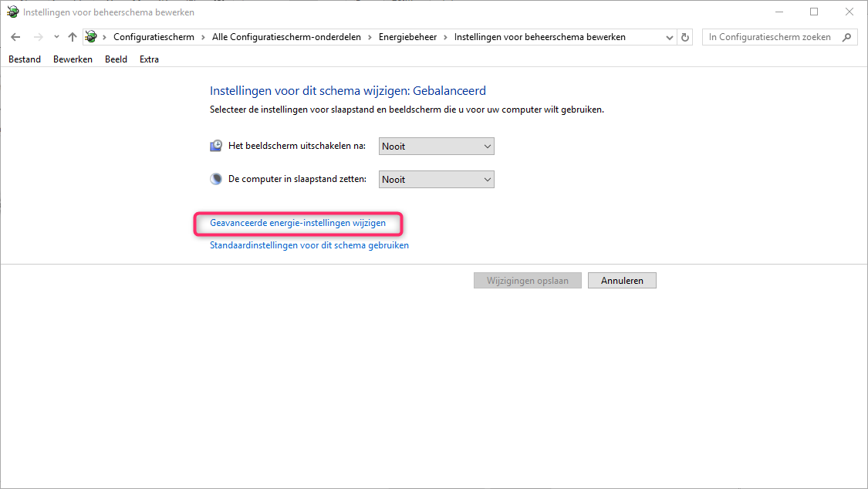The image size is (868, 489).
Task: Click the forward navigation arrow
Action: (39, 37)
